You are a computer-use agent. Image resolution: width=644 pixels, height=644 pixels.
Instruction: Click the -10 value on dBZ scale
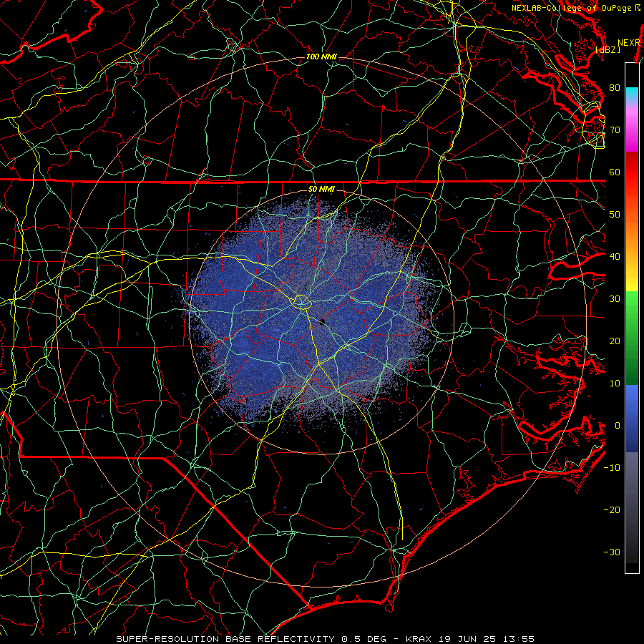coord(612,468)
